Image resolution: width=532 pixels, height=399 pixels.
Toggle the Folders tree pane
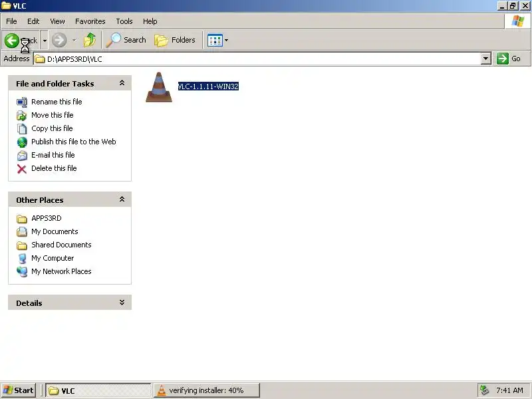click(x=175, y=40)
